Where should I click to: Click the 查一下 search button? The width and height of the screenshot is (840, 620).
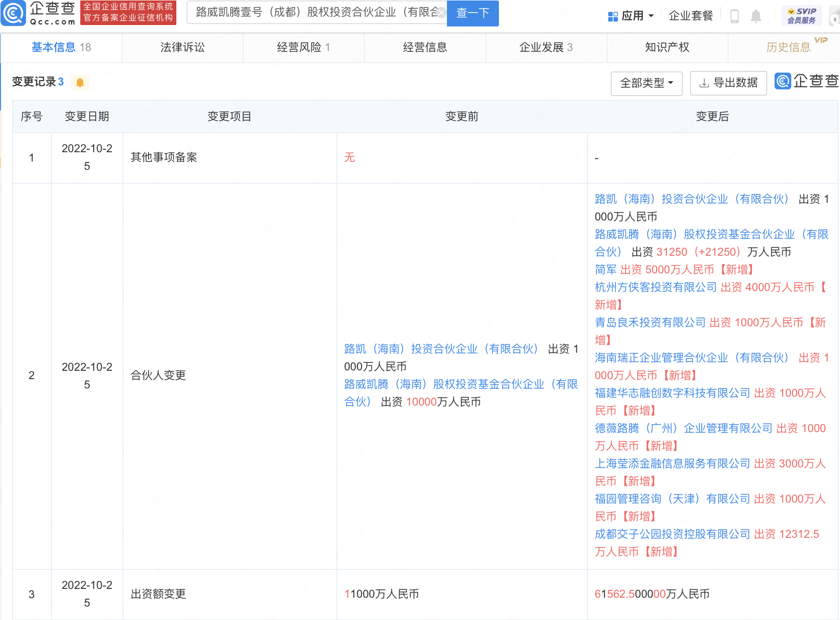[x=472, y=13]
